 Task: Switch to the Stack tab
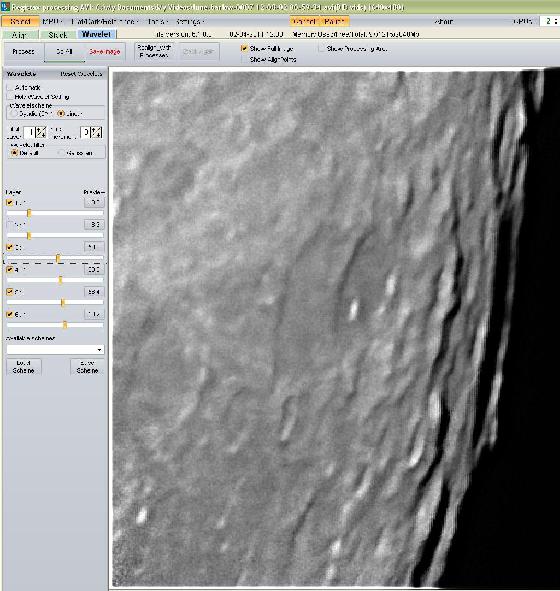tap(58, 35)
